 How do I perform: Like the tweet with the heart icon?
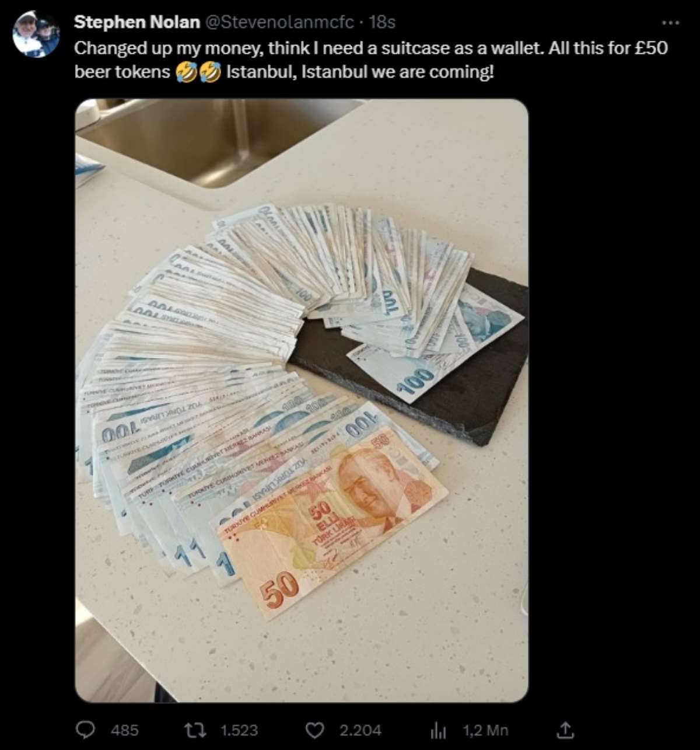point(316,730)
